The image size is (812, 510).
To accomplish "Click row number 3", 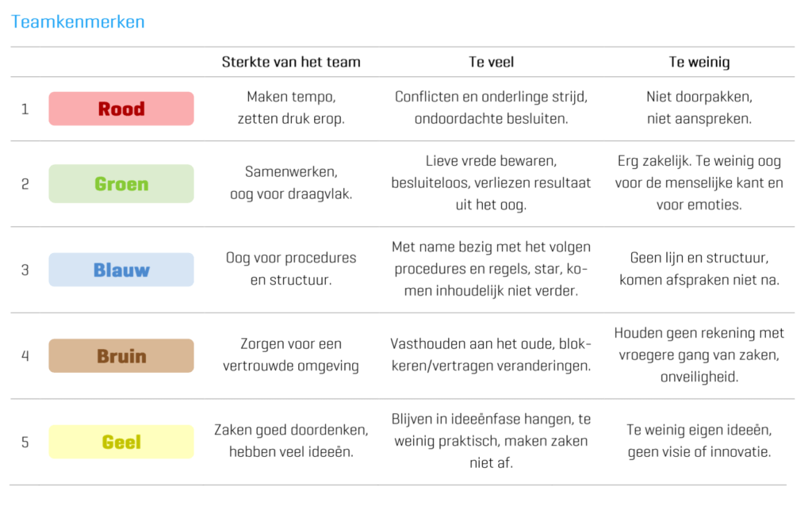I will coord(25,270).
